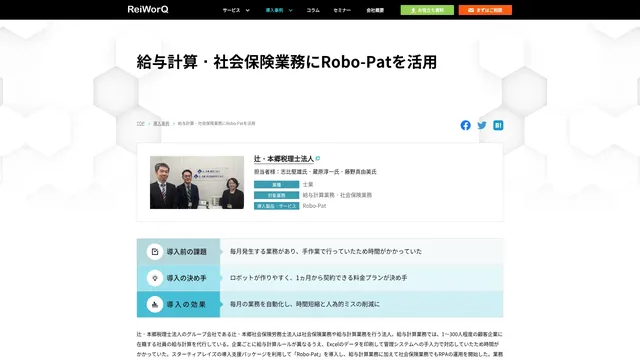Screen dimensions: 640x360
Task: Click the text 毎月の業務を自動化し、時間短縮と人為的ミスの削減に
Action: click(x=305, y=304)
